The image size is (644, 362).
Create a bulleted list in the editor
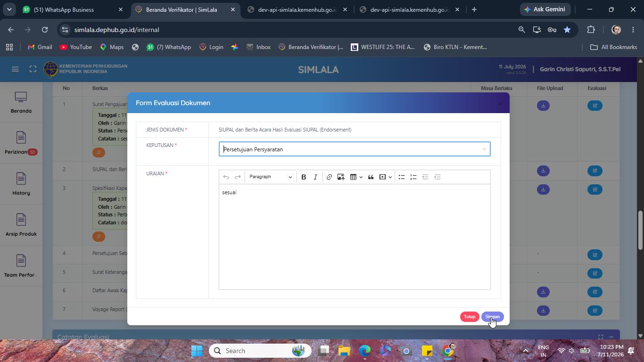[402, 177]
